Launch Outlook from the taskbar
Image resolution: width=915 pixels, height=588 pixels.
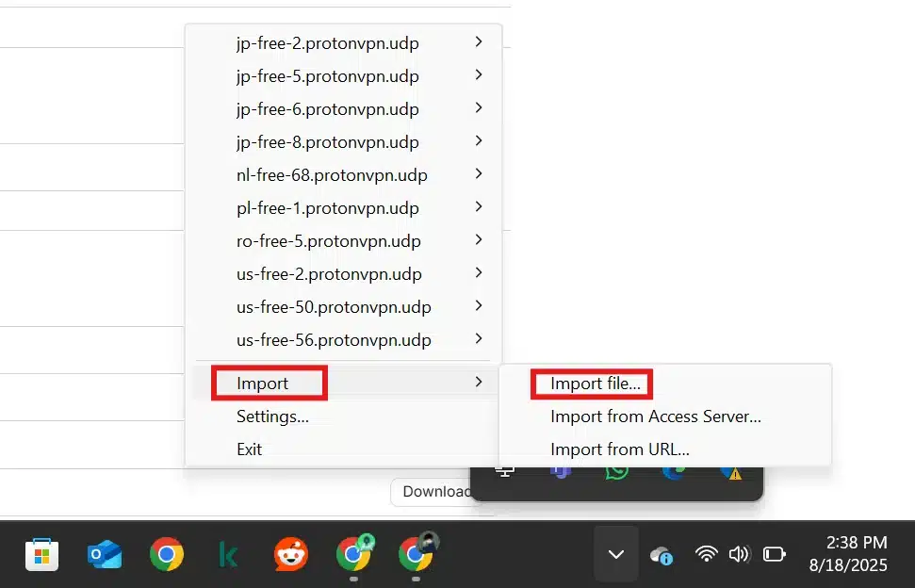tap(105, 554)
